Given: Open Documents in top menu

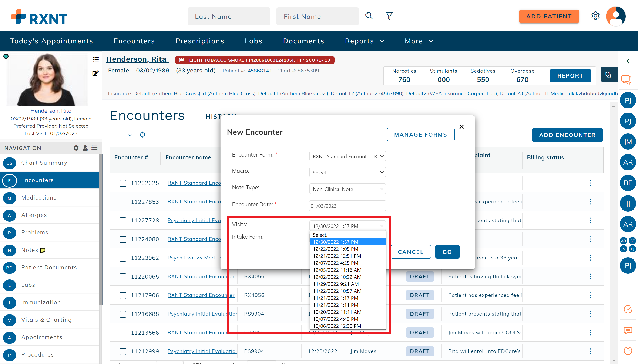Looking at the screenshot, I should (303, 41).
